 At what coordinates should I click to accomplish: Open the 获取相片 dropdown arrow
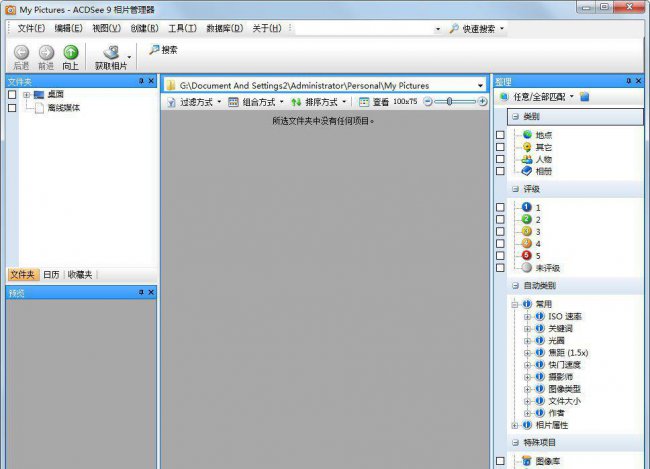tap(129, 57)
